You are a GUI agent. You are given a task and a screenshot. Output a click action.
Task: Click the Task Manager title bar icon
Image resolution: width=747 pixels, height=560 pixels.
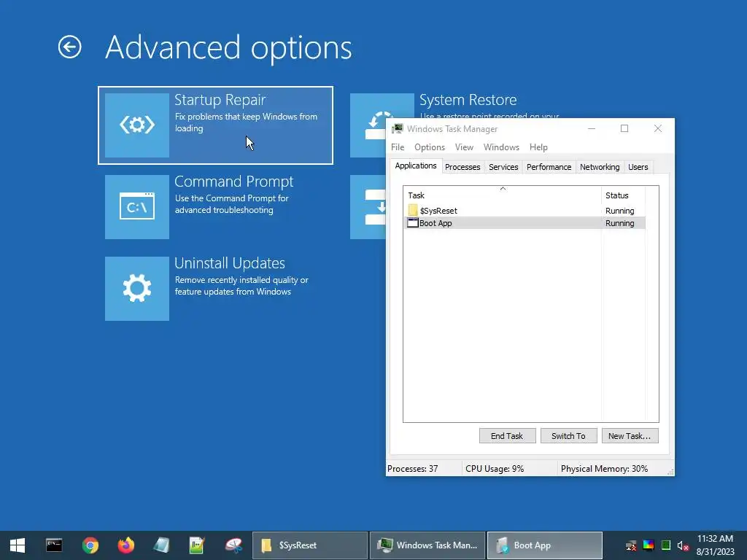tap(398, 128)
